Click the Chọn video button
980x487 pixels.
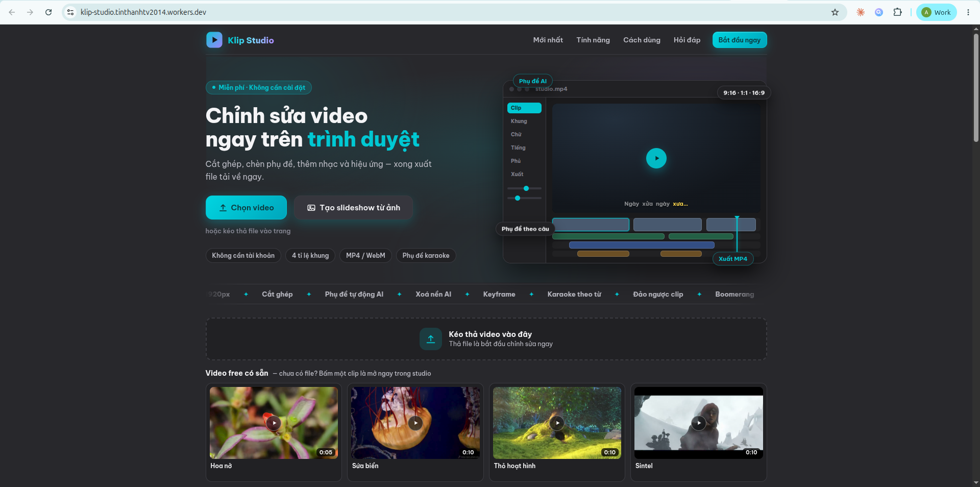click(x=246, y=208)
